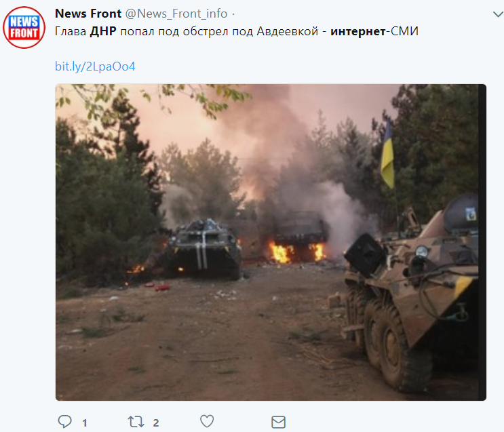This screenshot has height=432, width=504.
Task: Open the bit.ly/2LpaOo4 link
Action: click(x=95, y=66)
